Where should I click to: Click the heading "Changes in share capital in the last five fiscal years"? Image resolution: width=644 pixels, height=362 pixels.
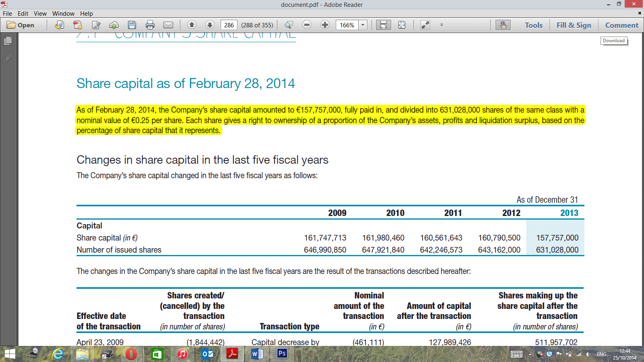click(x=202, y=160)
